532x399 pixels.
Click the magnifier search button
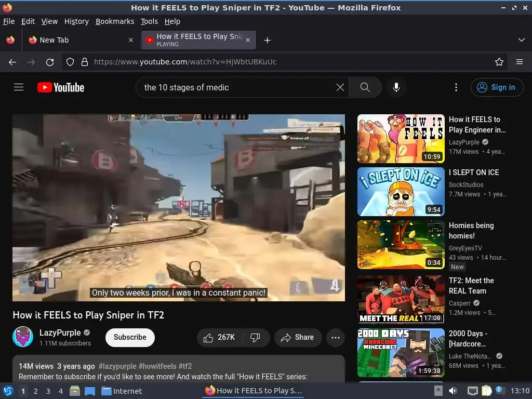[x=365, y=87]
